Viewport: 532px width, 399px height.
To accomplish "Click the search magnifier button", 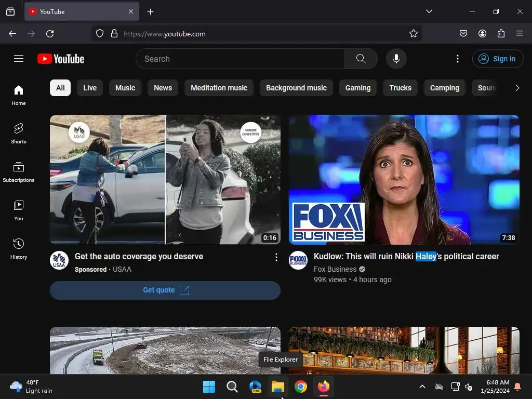I will pyautogui.click(x=361, y=59).
